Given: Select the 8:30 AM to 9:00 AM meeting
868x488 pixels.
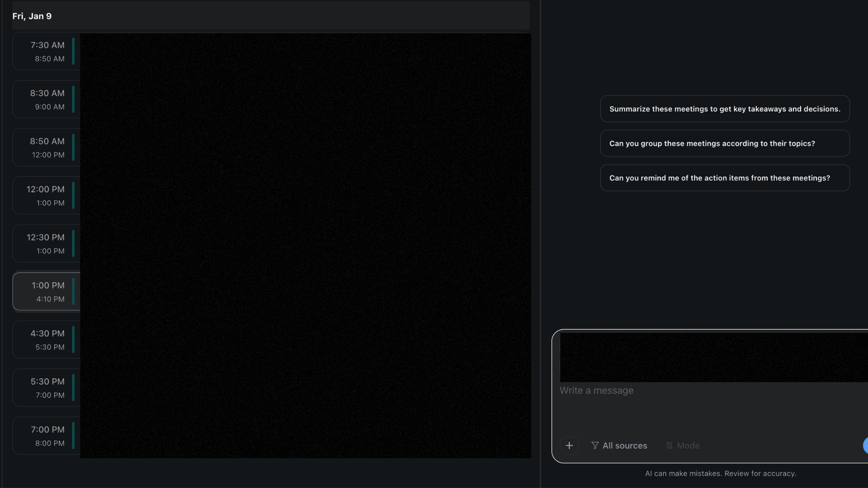Looking at the screenshot, I should [x=47, y=99].
